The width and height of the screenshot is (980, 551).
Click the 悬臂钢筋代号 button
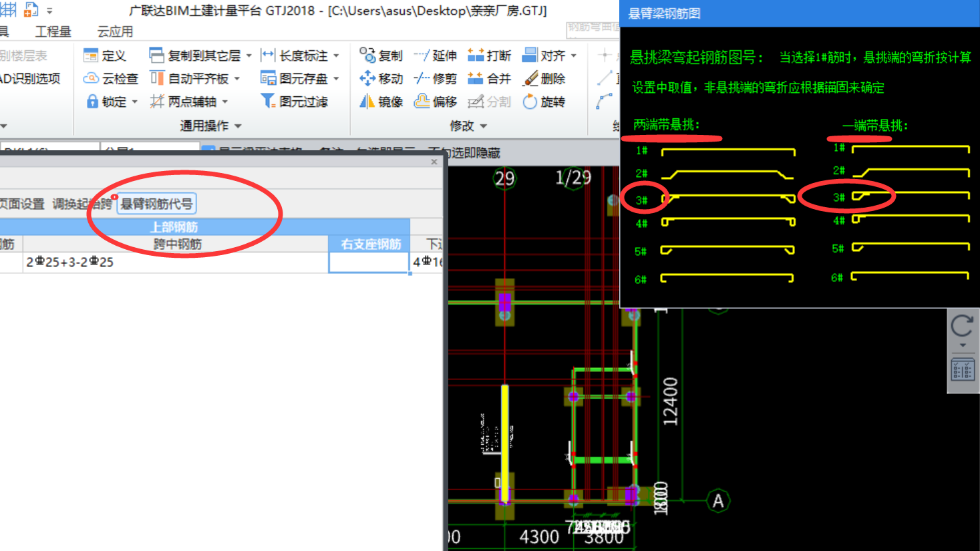tap(156, 204)
